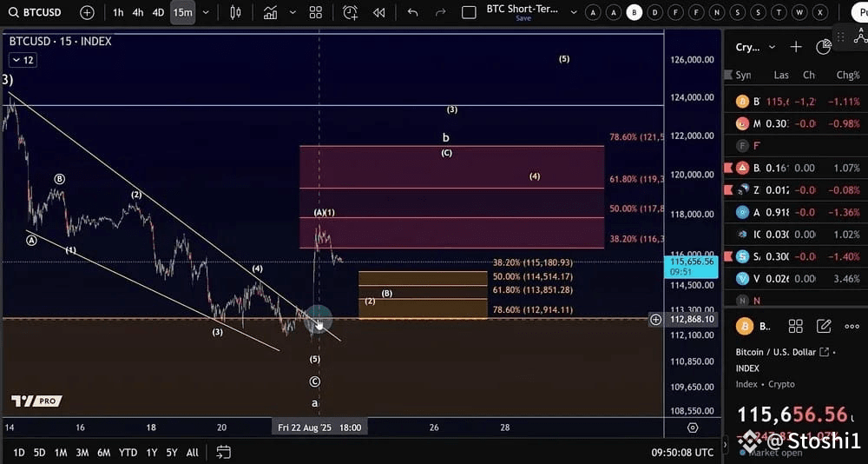Switch to the X layout chip
The height and width of the screenshot is (464, 868).
820,12
